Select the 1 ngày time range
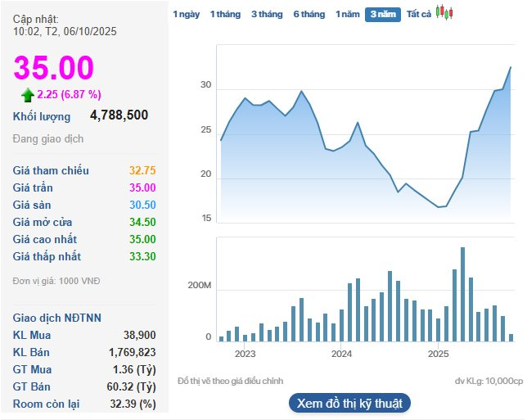Image resolution: width=527 pixels, height=420 pixels. 186,14
